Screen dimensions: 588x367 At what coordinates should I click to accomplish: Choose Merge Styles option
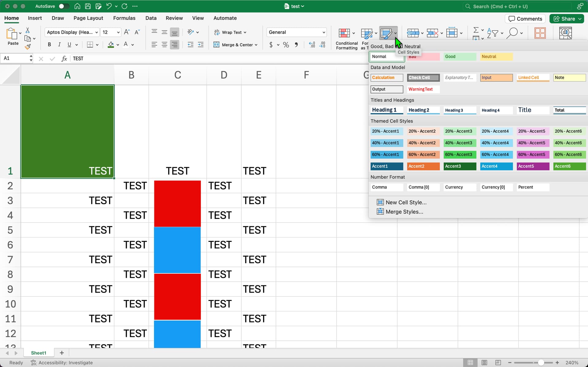[400, 212]
